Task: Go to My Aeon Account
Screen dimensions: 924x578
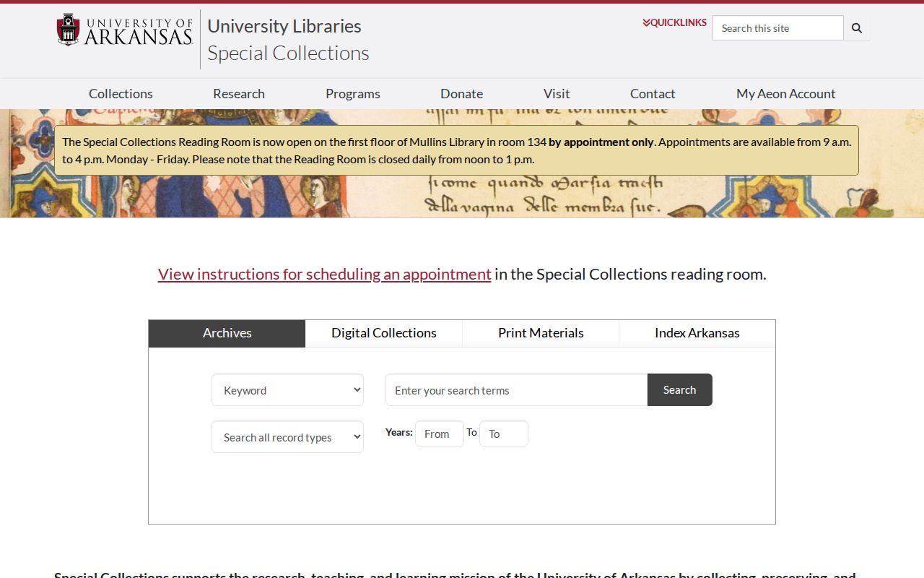Action: (786, 93)
